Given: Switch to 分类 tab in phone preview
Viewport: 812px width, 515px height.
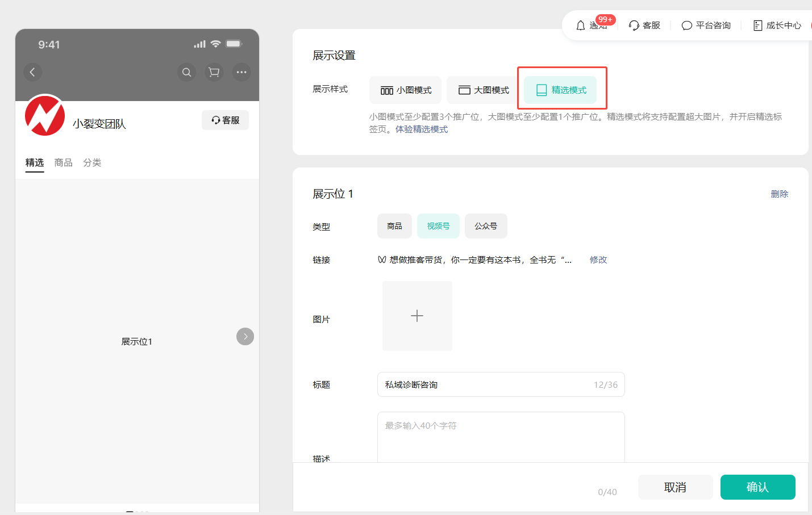Looking at the screenshot, I should tap(92, 163).
